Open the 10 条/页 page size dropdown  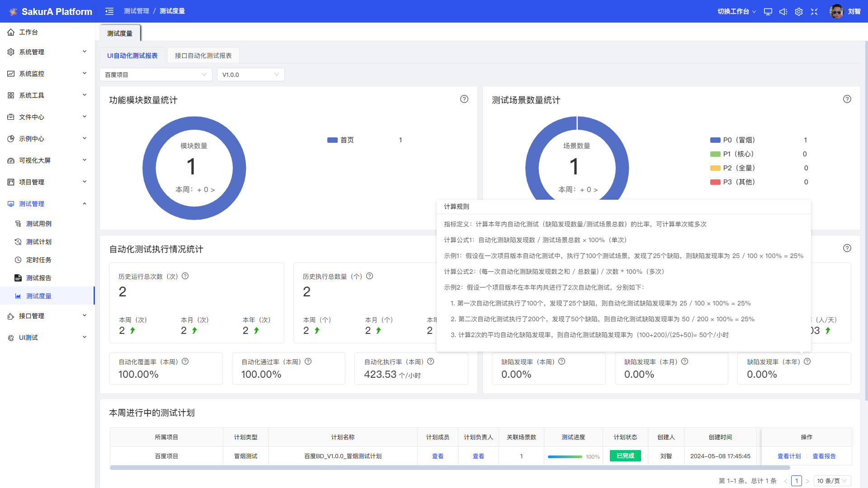coord(832,481)
